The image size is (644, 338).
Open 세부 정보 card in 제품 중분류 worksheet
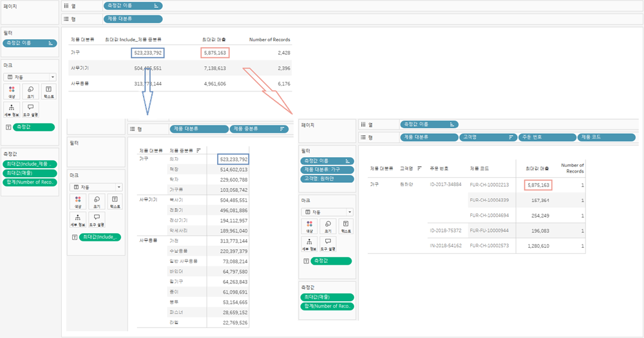click(78, 220)
